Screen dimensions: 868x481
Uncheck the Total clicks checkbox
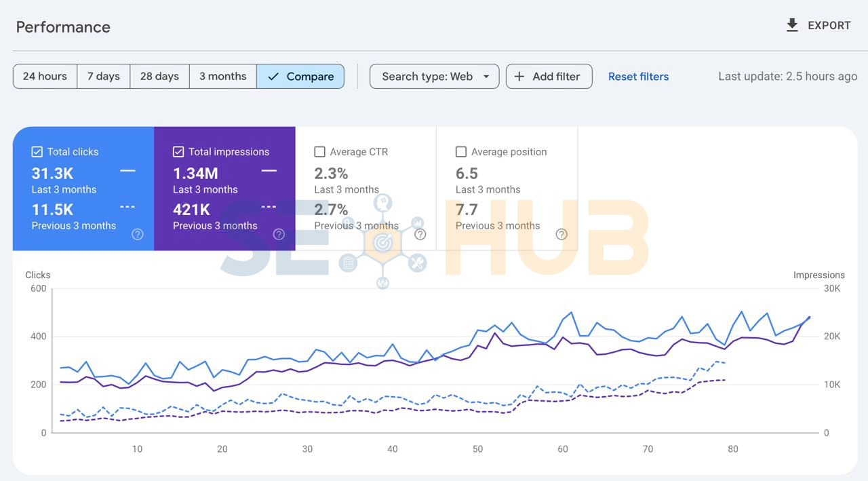(37, 152)
